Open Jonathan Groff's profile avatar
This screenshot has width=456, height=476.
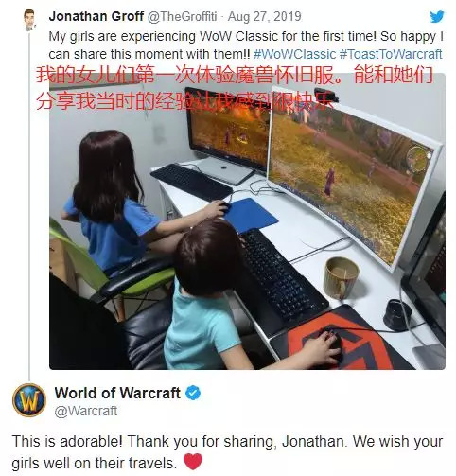click(x=29, y=20)
